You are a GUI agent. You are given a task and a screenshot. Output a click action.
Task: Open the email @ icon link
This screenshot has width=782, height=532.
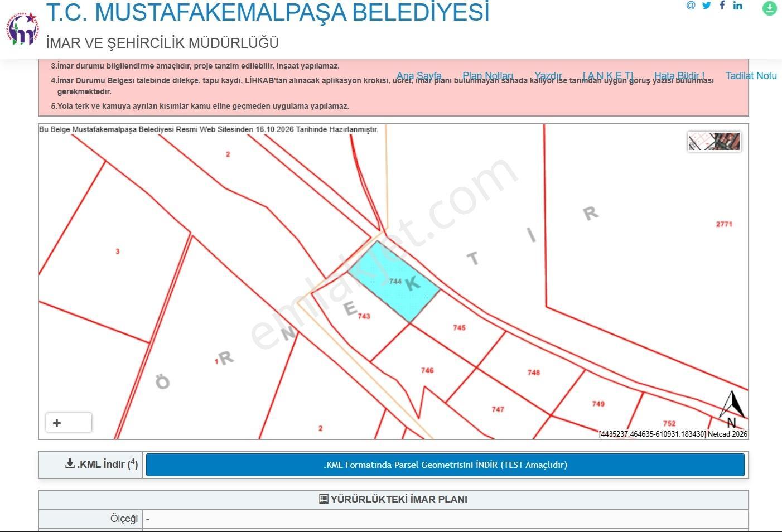[x=691, y=6]
